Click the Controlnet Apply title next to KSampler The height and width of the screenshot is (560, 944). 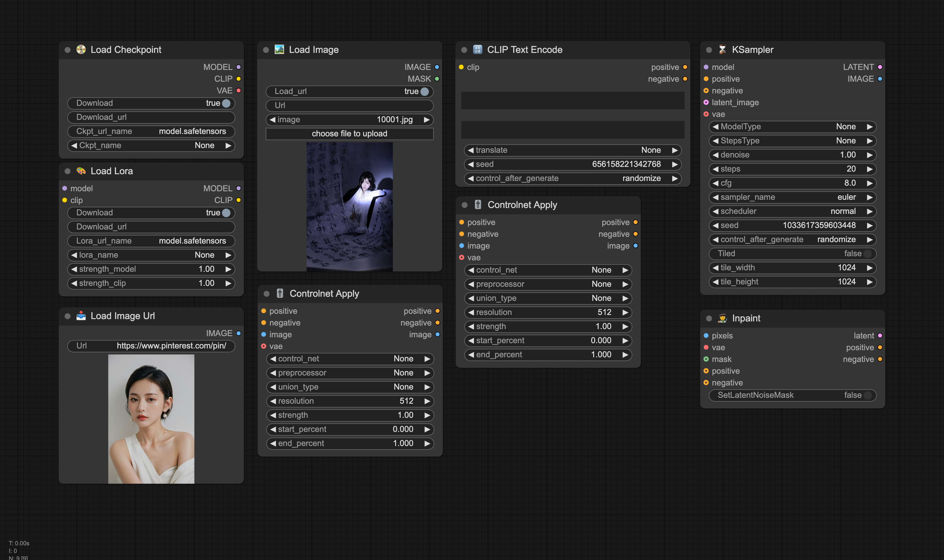tap(522, 204)
